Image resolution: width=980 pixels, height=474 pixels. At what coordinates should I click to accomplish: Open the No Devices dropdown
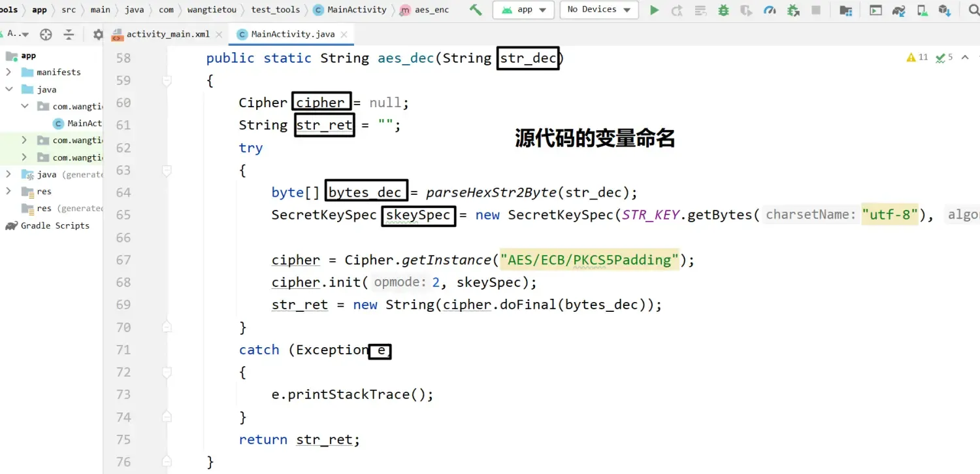598,10
